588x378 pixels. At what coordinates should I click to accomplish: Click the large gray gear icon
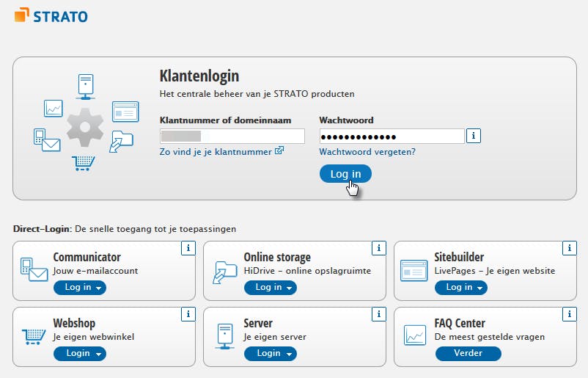coord(85,127)
